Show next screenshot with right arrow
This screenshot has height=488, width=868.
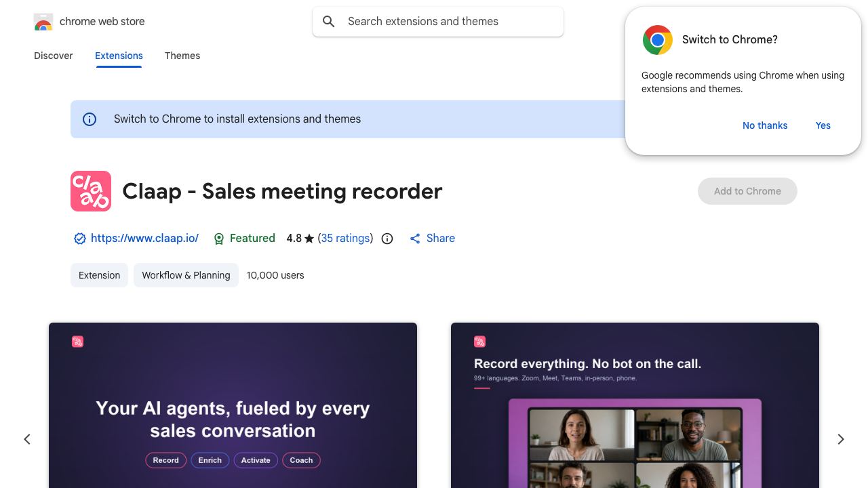[841, 439]
